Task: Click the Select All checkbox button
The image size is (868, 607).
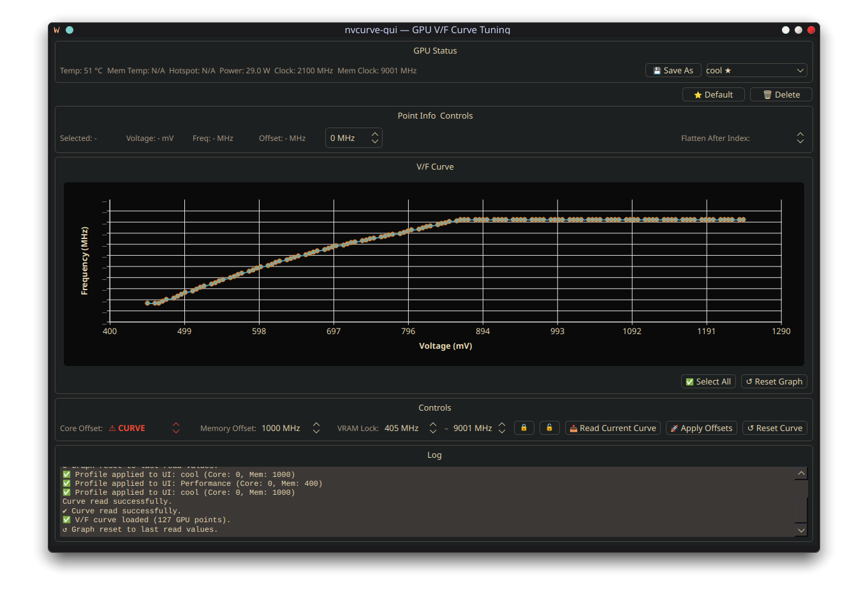Action: click(x=709, y=381)
